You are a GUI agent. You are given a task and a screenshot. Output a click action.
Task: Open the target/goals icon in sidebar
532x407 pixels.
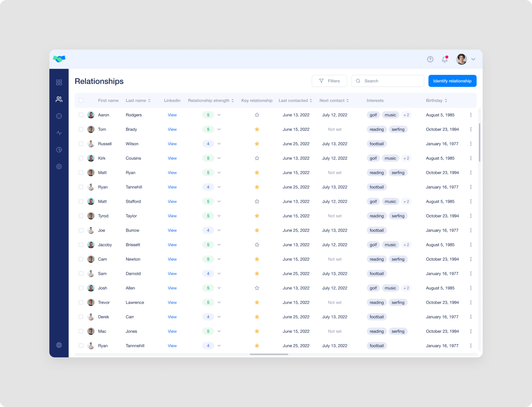pyautogui.click(x=59, y=116)
